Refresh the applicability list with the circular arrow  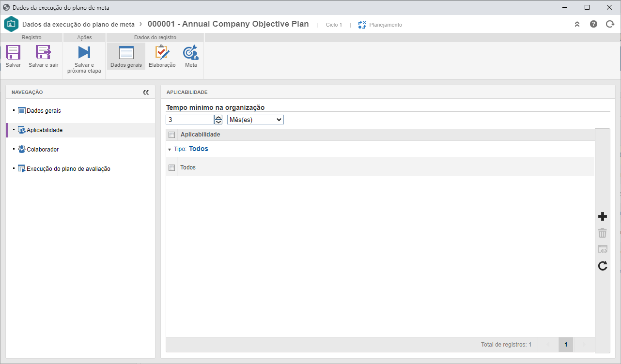tap(603, 266)
